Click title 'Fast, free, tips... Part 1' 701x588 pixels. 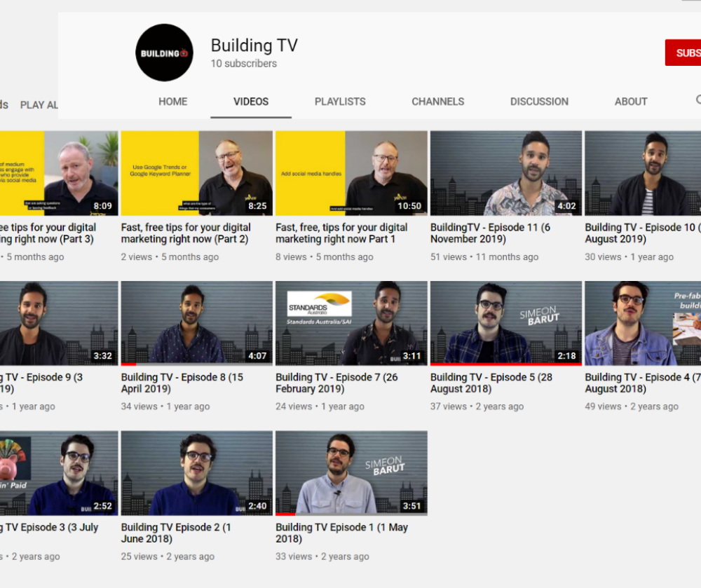click(341, 233)
